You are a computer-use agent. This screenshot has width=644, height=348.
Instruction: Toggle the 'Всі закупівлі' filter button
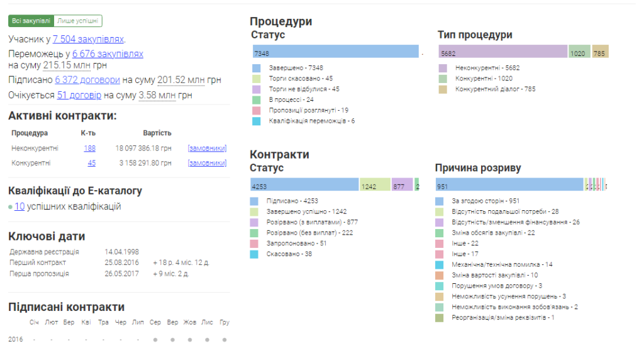coord(31,21)
